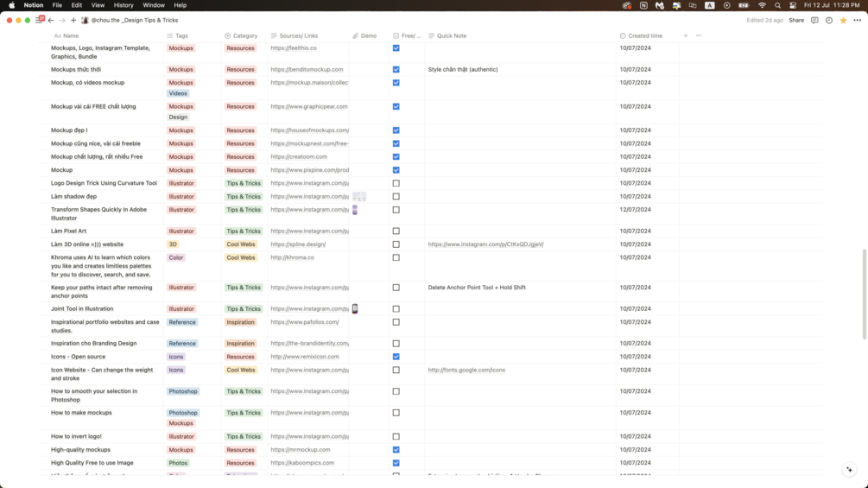Click the page avatar icon beside the title

coord(85,20)
